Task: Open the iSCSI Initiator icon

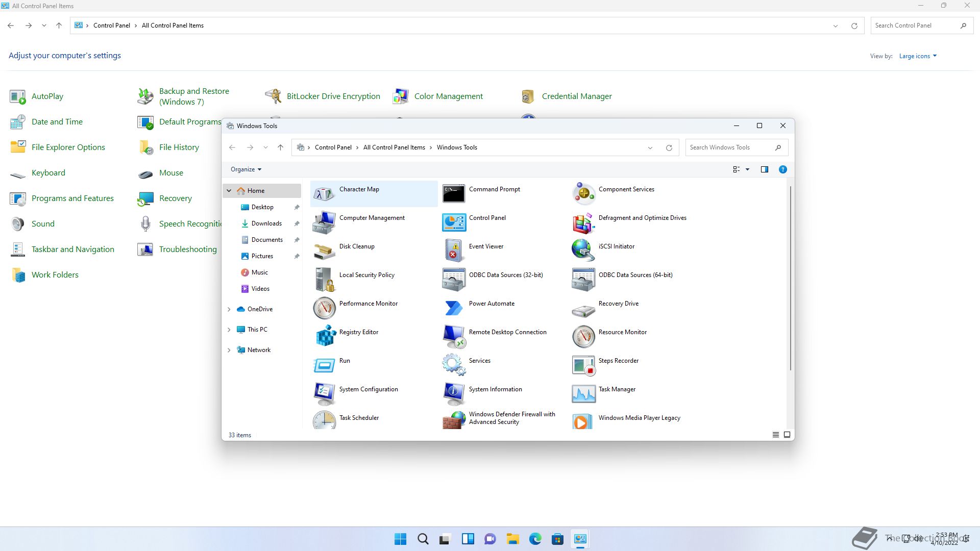Action: (x=583, y=251)
